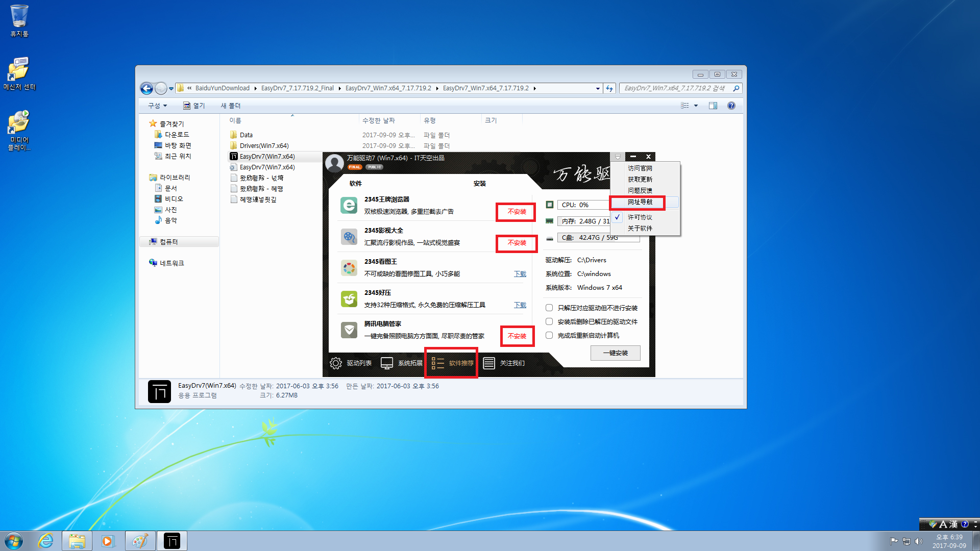Check 完成后重新启动计算机

pyautogui.click(x=549, y=335)
